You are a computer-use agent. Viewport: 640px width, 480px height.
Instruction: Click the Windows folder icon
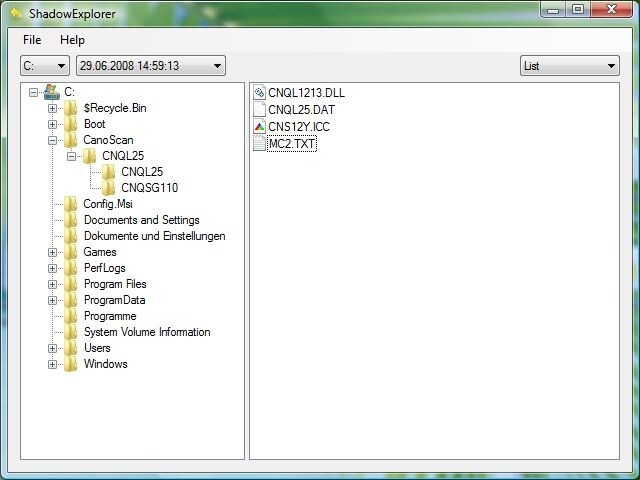point(71,364)
